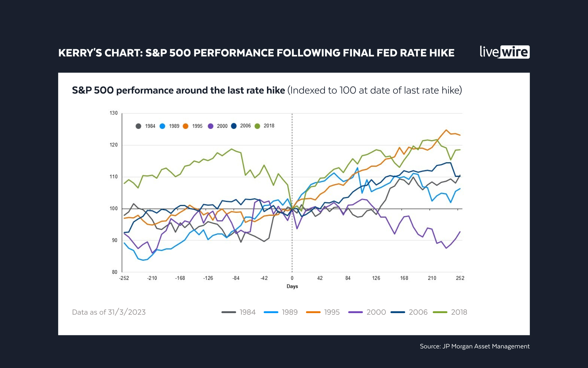Click the 'Data as of 31/3/2023' note

click(x=109, y=312)
